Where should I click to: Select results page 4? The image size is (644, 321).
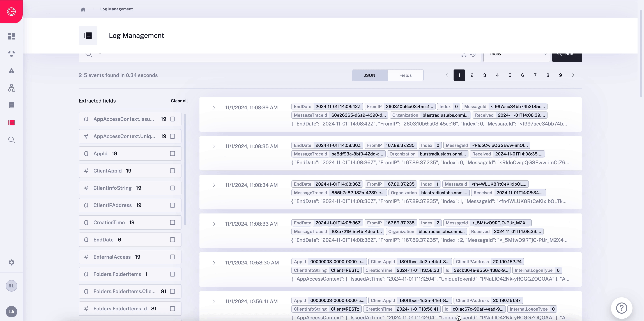[497, 75]
